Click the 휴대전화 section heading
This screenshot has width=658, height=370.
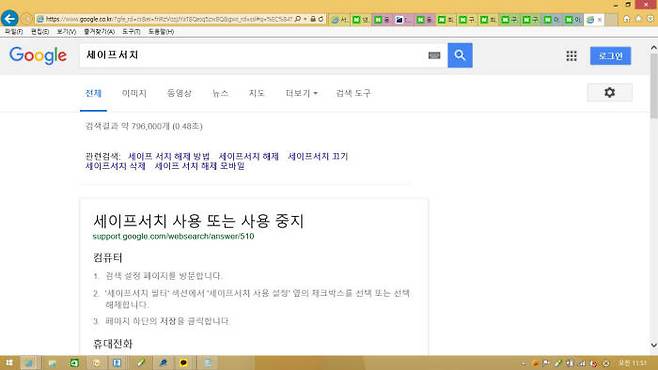point(113,344)
